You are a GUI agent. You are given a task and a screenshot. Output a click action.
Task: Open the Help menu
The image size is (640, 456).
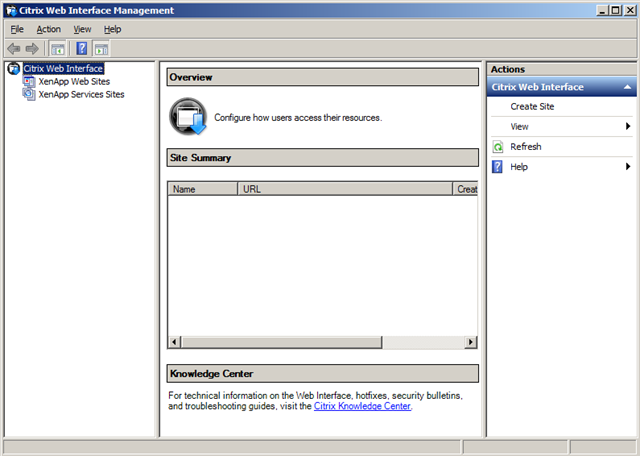tap(112, 29)
